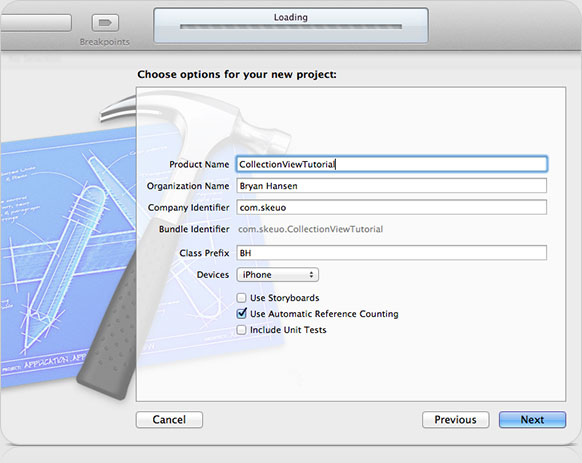
Task: Click the Breakpoints label in the toolbar
Action: point(105,42)
